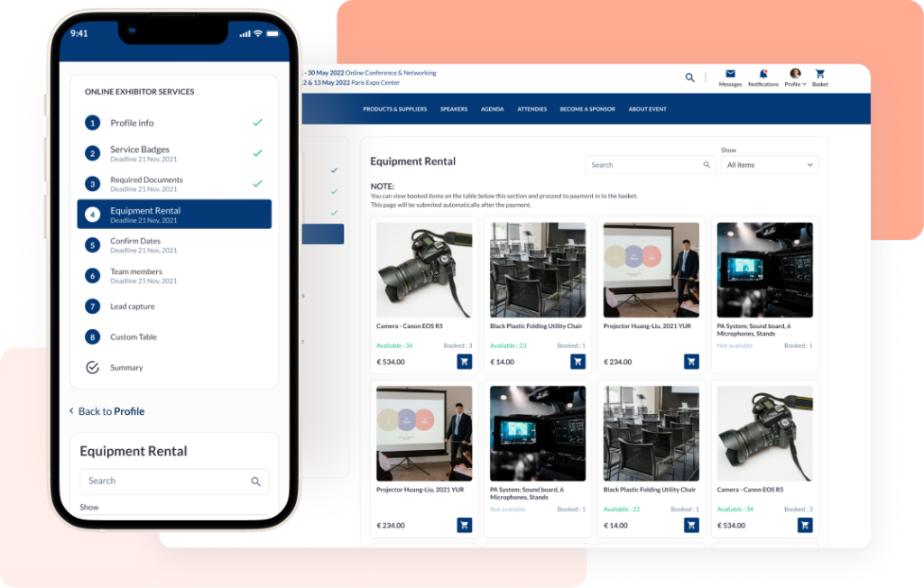Select the Team members step

point(174,276)
